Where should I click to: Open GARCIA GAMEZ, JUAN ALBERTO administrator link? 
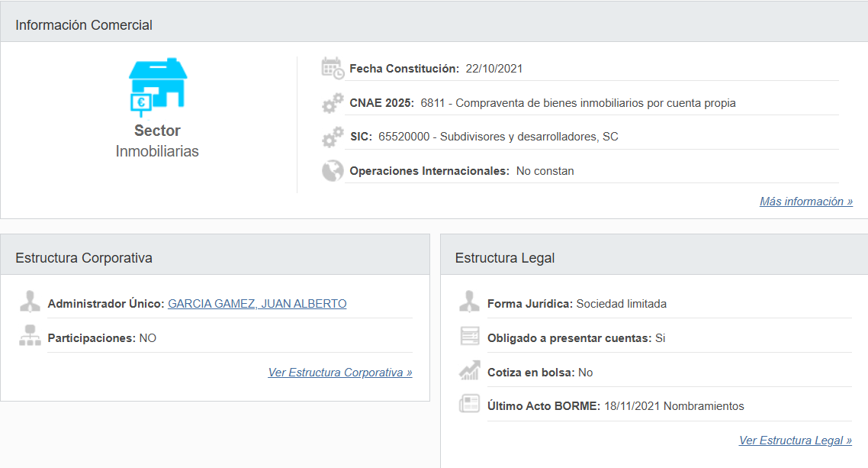(x=257, y=304)
